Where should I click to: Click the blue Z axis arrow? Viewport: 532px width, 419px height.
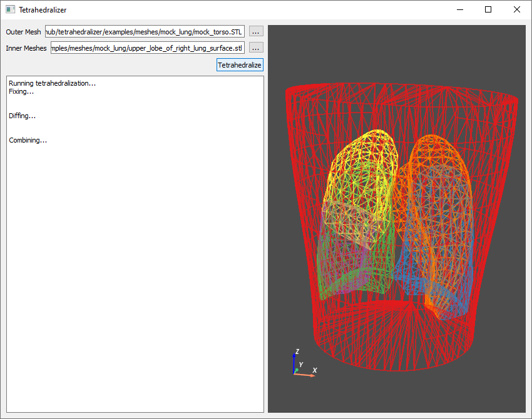click(x=294, y=361)
